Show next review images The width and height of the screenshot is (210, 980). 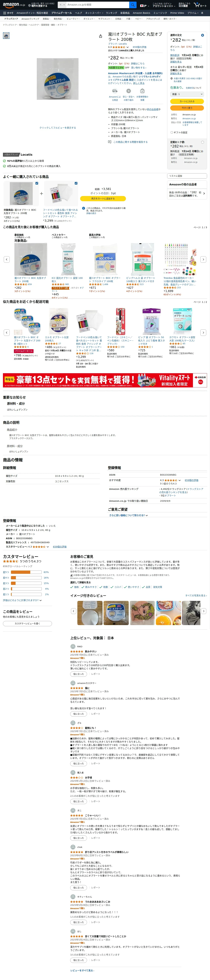(203, 611)
